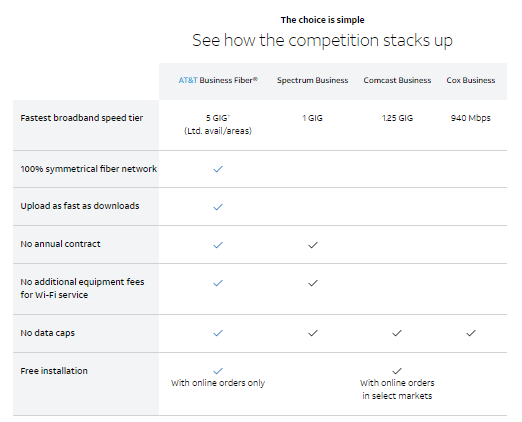Click AT&T checkmark for No additional equipment fees
This screenshot has width=522, height=422.
point(218,283)
